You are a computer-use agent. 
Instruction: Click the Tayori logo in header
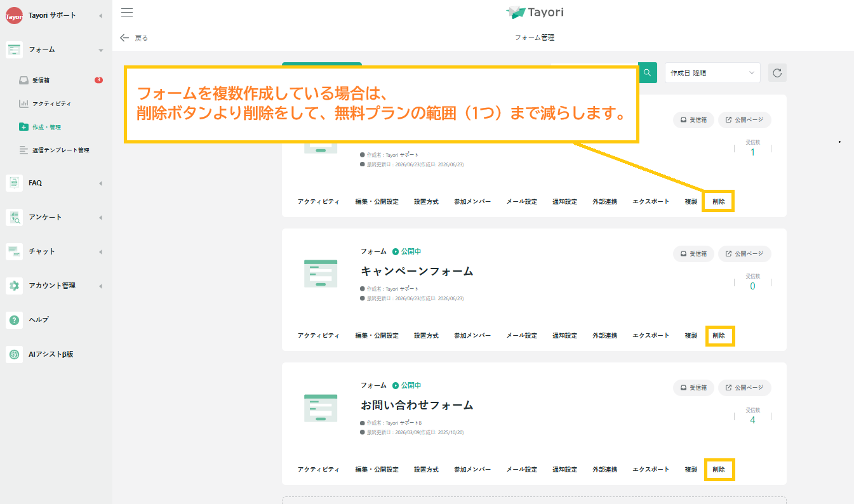click(x=534, y=12)
